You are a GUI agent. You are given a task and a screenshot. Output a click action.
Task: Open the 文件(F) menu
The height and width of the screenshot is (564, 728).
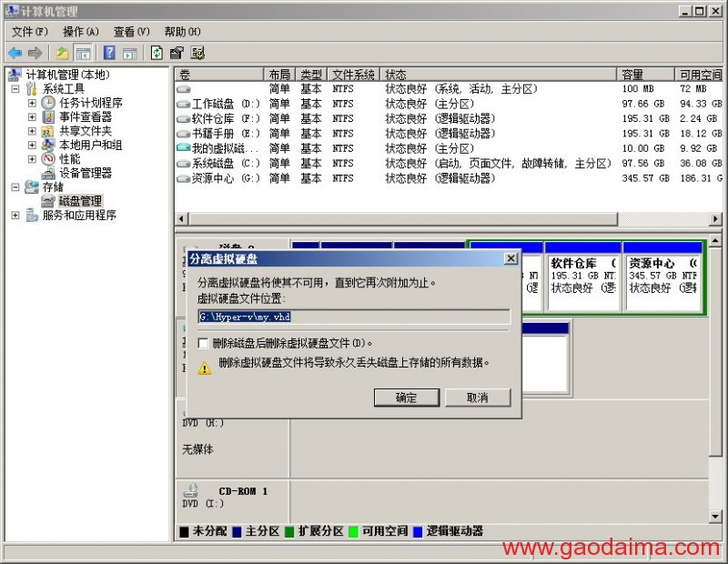30,32
